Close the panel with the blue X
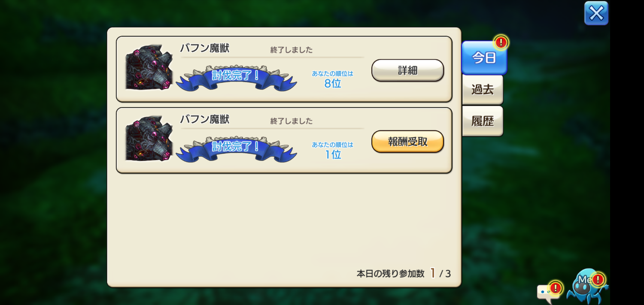 point(596,13)
